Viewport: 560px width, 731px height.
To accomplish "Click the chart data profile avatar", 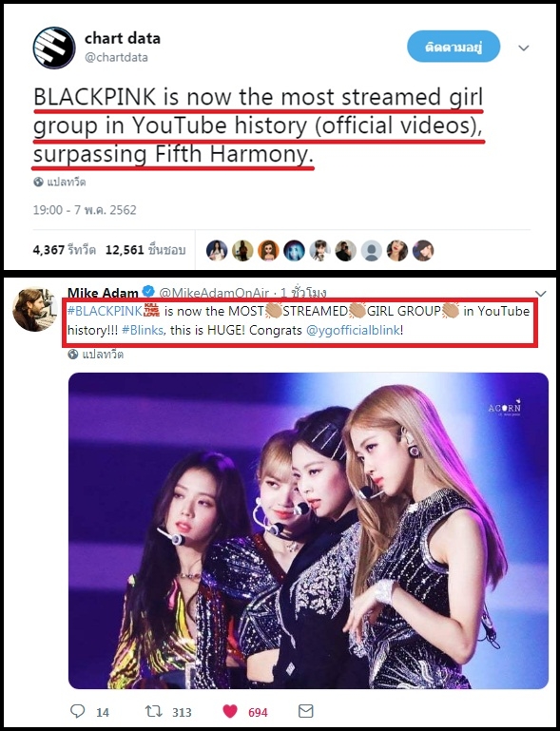I will click(54, 48).
